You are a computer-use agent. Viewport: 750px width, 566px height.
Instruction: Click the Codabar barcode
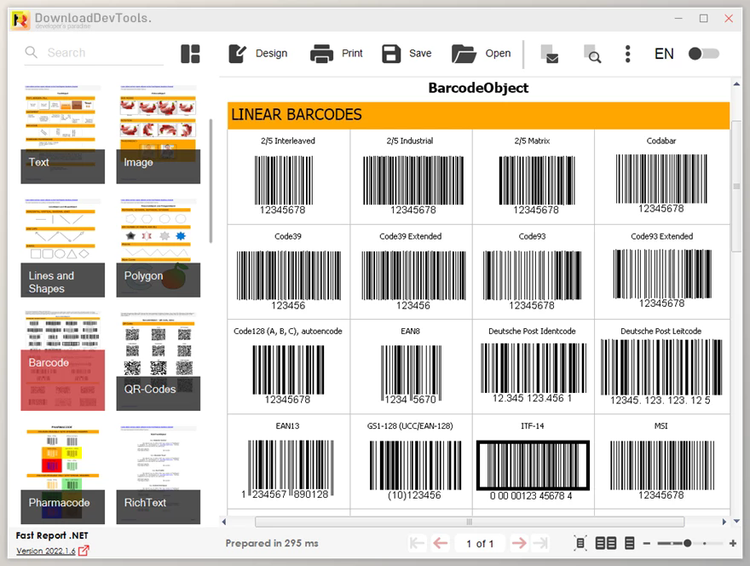661,184
